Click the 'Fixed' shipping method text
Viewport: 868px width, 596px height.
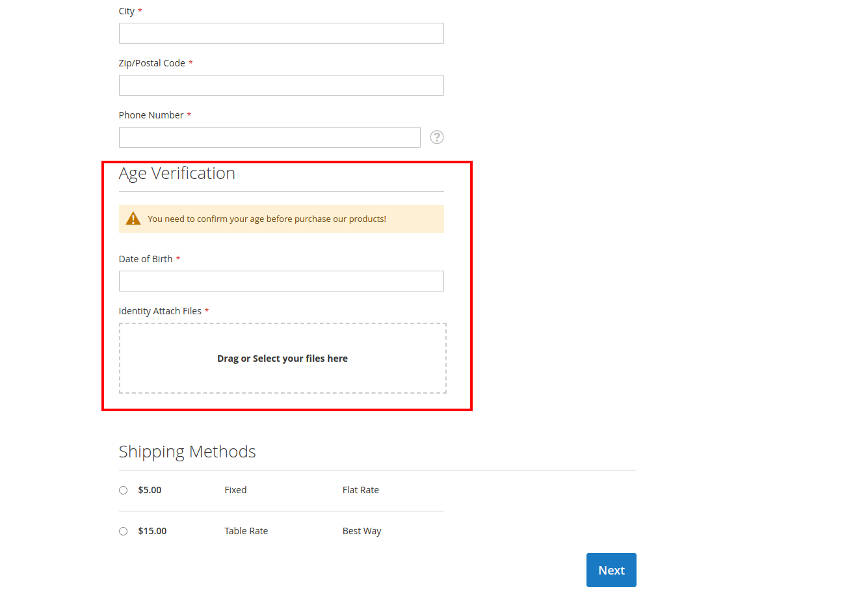click(235, 490)
